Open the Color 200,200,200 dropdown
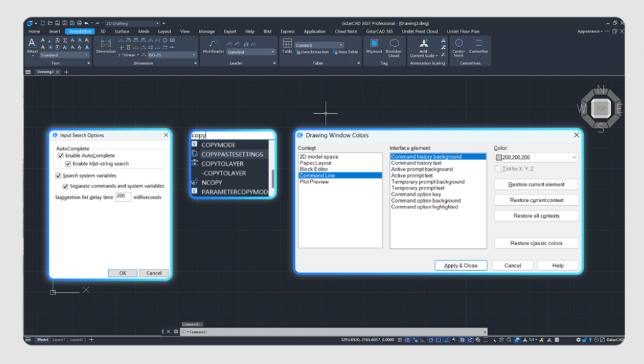This screenshot has height=364, width=644. 536,157
